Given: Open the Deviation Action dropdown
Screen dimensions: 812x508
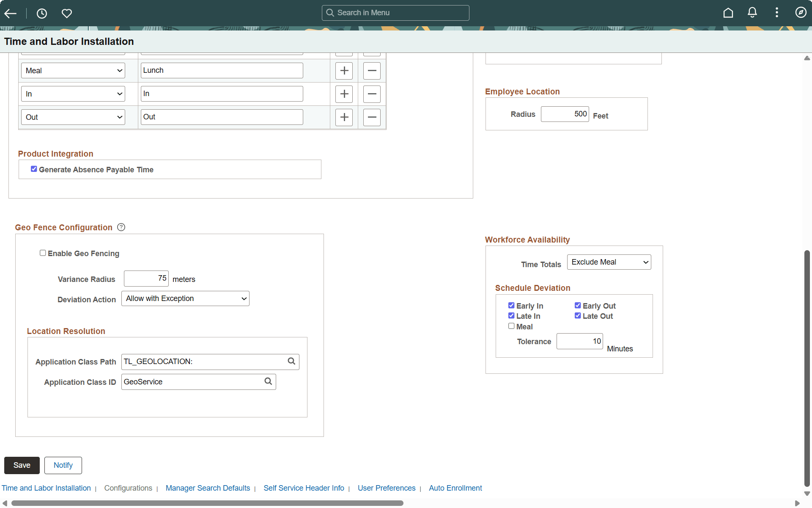Looking at the screenshot, I should tap(185, 298).
